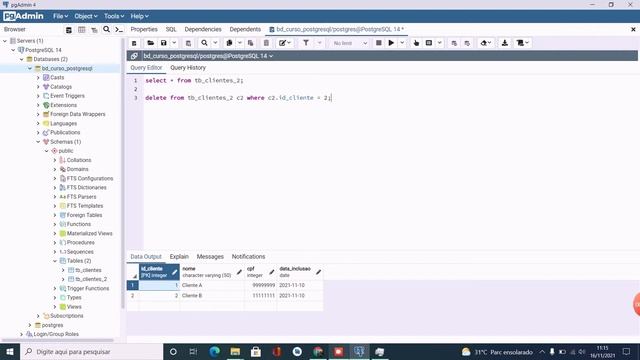Open the Execute options dropdown arrow

pos(402,43)
